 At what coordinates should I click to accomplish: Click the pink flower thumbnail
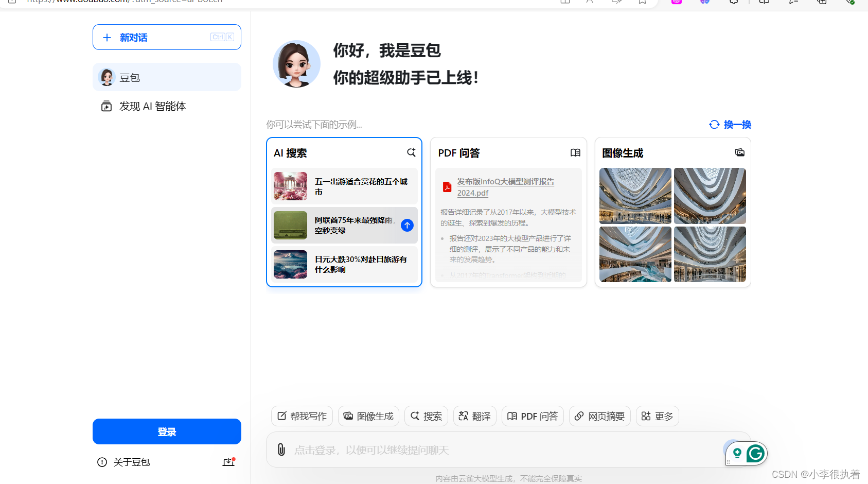pyautogui.click(x=290, y=186)
